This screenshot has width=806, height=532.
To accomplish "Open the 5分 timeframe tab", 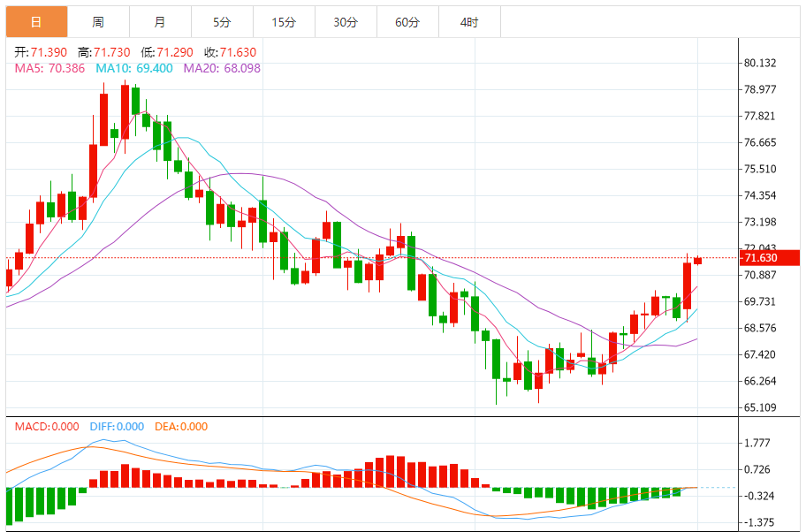I will pyautogui.click(x=222, y=22).
